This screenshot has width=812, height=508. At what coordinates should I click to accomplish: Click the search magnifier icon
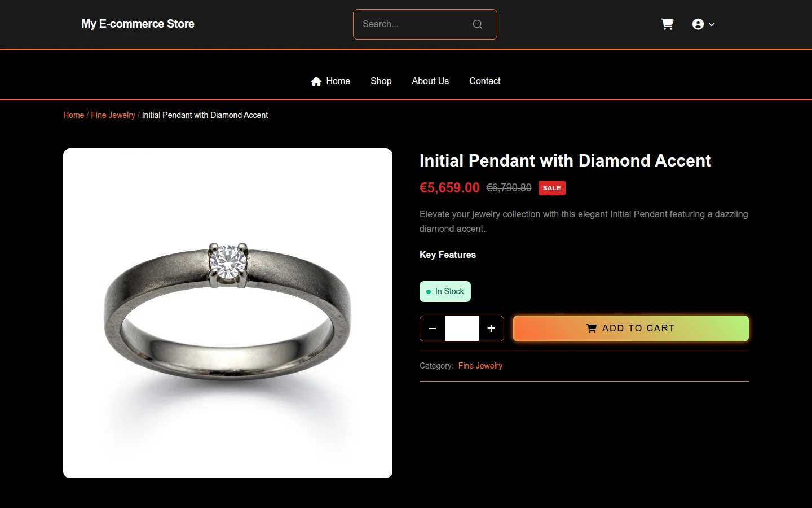(478, 24)
